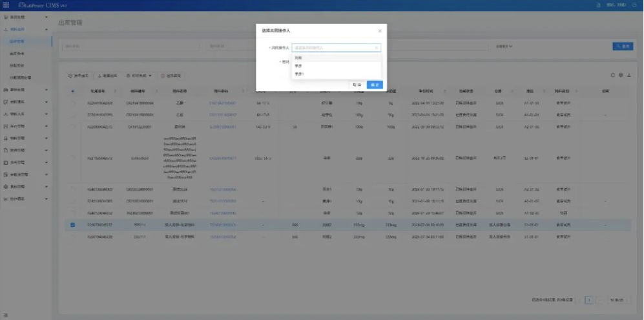Image resolution: width=644 pixels, height=320 pixels.
Task: Open the page-size selector in pagination
Action: click(618, 300)
